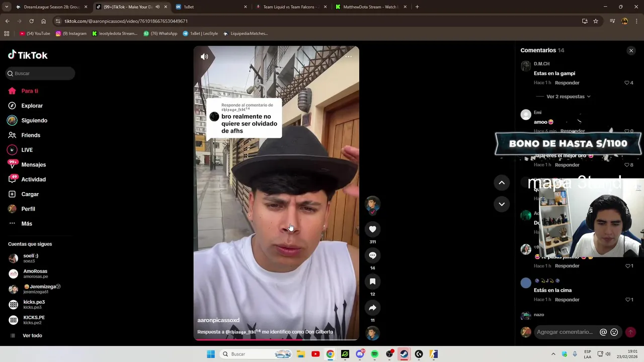Open commenter D.M.CH's profile name
The image size is (644, 362).
(541, 64)
